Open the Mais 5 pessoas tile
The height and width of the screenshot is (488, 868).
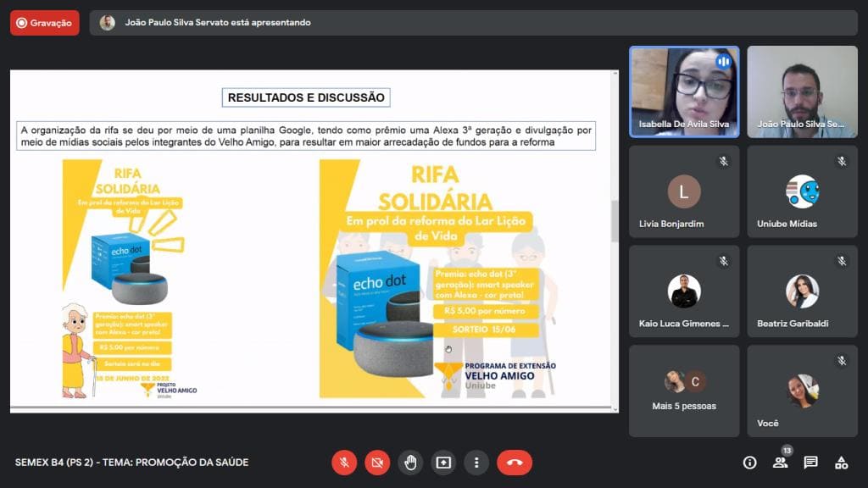684,391
